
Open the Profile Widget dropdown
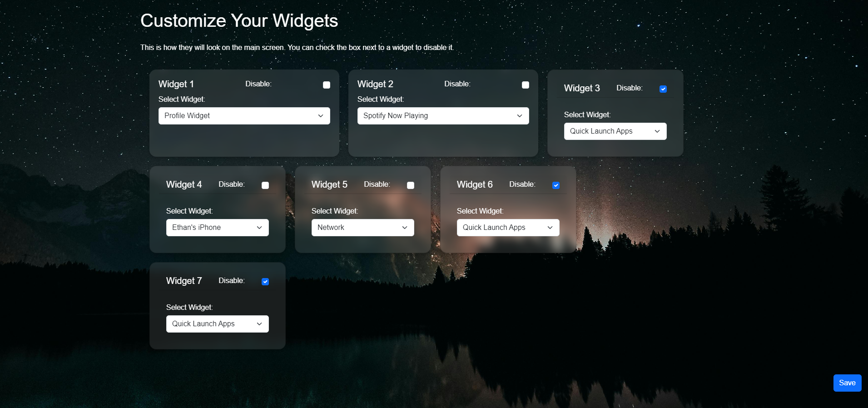click(244, 116)
